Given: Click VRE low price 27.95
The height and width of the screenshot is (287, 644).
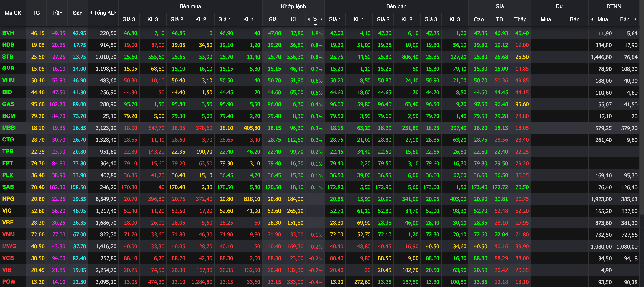Looking at the screenshot, I should (x=522, y=223).
